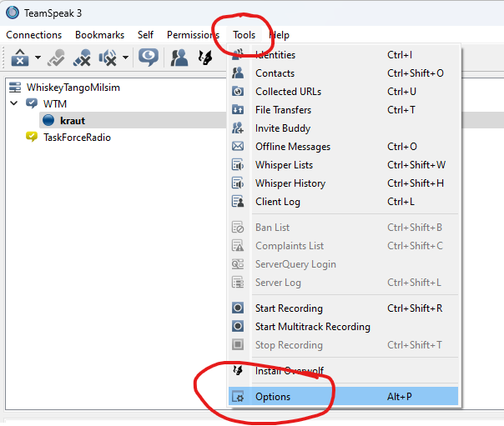The image size is (504, 426).
Task: Open the Connections menu
Action: click(34, 35)
